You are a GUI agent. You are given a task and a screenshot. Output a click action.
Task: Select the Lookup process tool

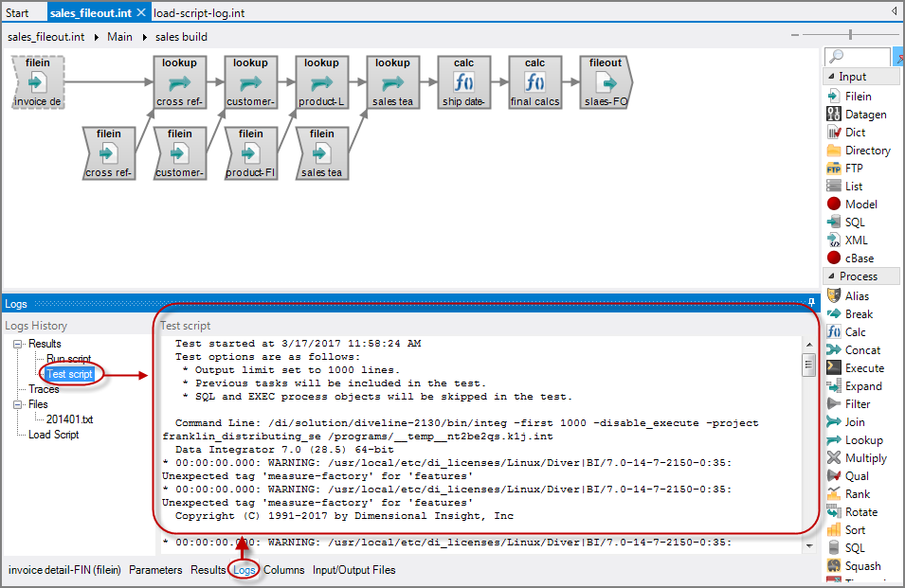[857, 439]
